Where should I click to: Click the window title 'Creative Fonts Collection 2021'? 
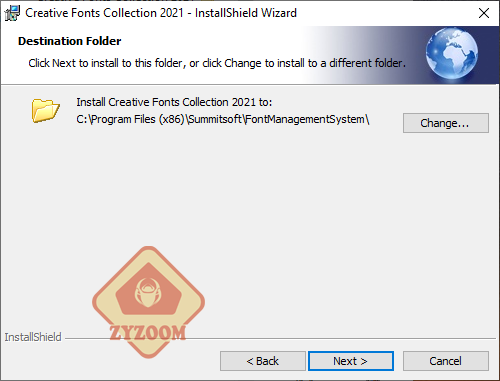(x=104, y=13)
